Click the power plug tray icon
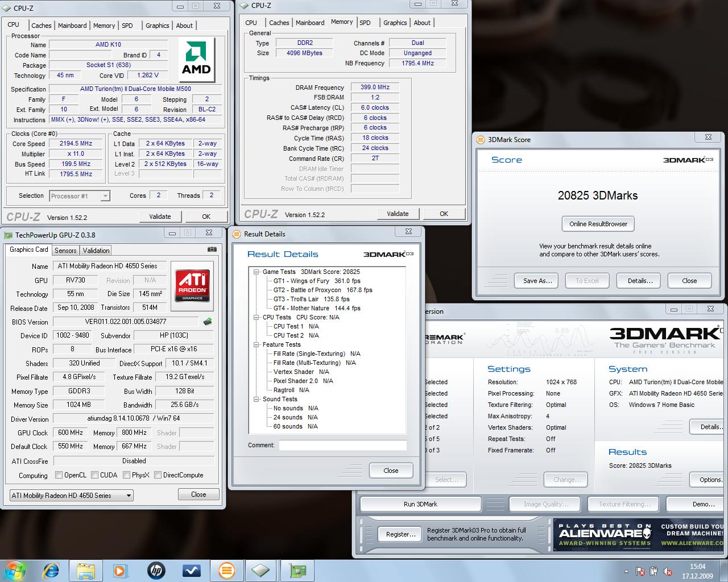Image resolution: width=728 pixels, height=582 pixels. [x=654, y=571]
